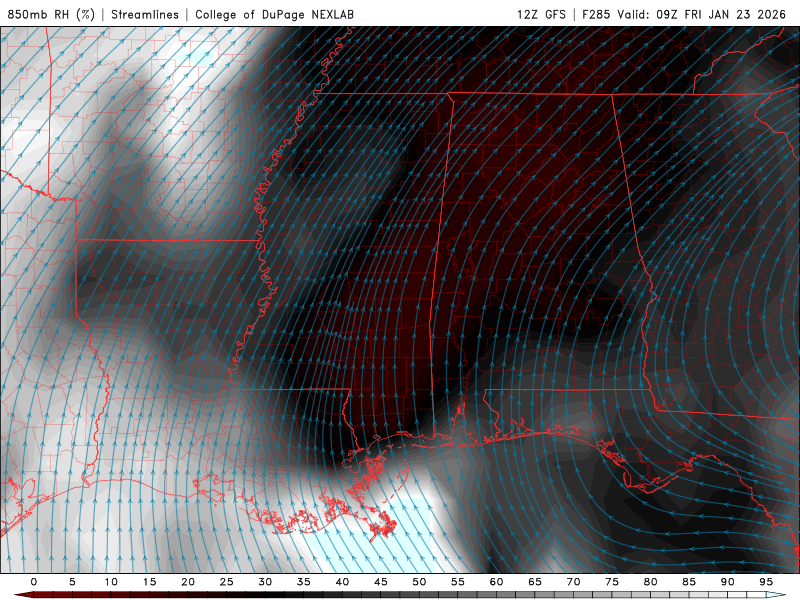The width and height of the screenshot is (800, 600).
Task: Click the '5' colorbar tick label
Action: [72, 582]
